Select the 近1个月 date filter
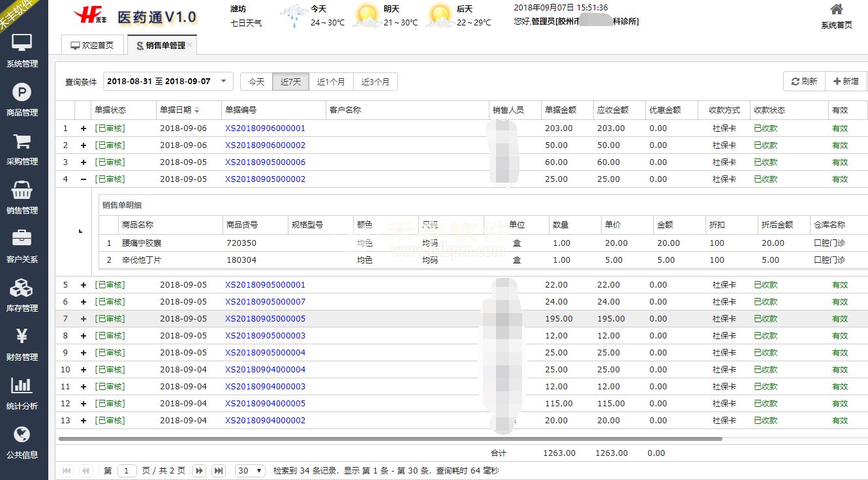This screenshot has width=868, height=480. pyautogui.click(x=331, y=82)
